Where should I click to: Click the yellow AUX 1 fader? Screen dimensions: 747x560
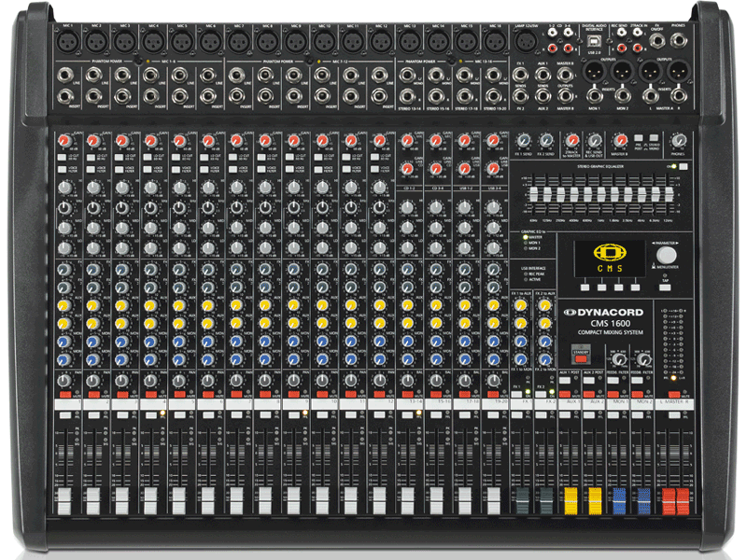click(570, 498)
